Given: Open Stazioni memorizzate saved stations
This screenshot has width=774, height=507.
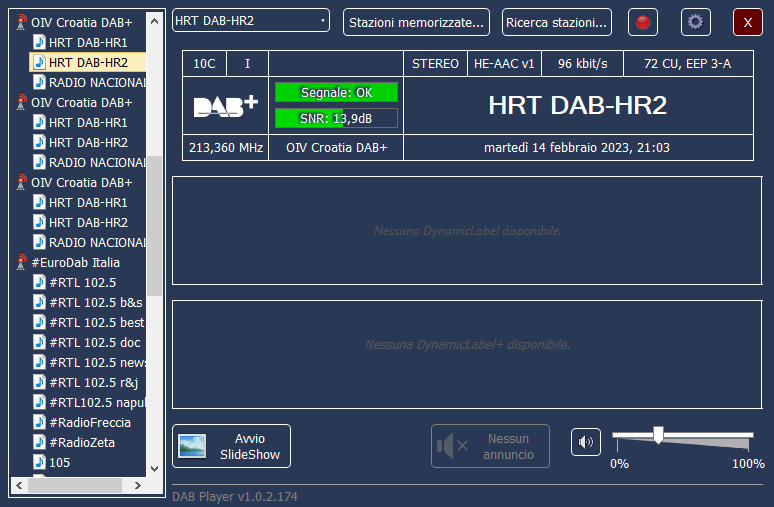Looking at the screenshot, I should click(x=416, y=22).
